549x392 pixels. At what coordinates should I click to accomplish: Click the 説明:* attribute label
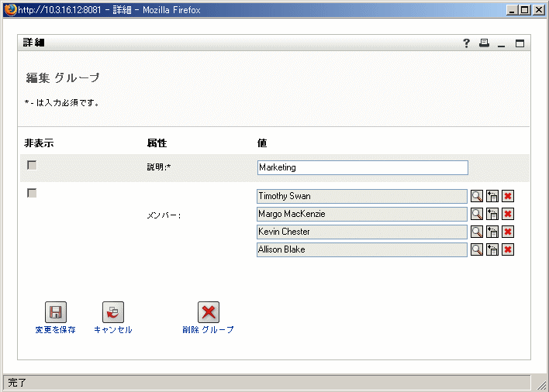point(159,167)
